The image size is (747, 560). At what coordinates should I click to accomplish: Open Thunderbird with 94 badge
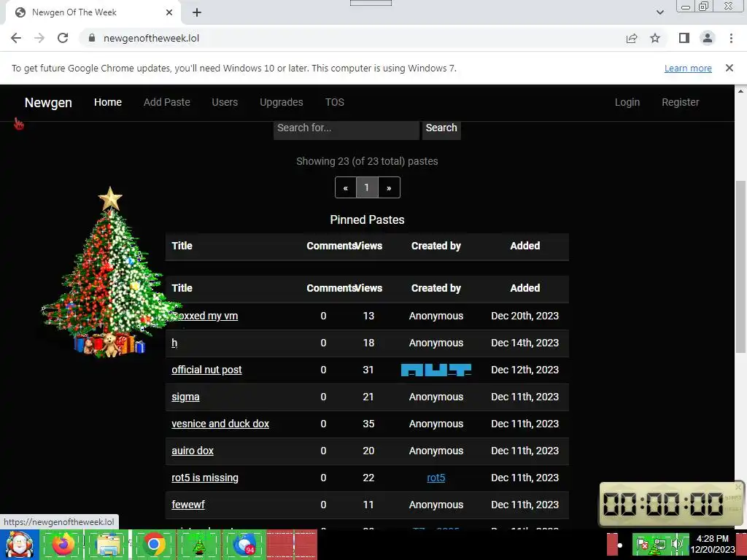click(245, 544)
